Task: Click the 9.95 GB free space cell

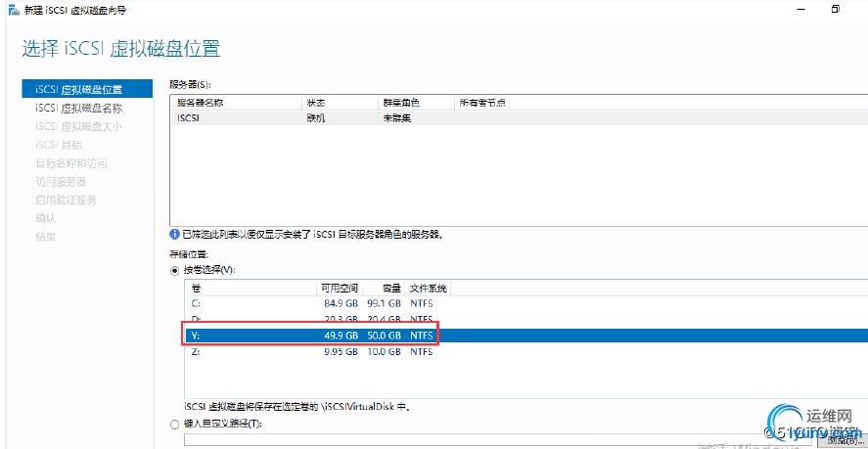Action: (x=342, y=351)
